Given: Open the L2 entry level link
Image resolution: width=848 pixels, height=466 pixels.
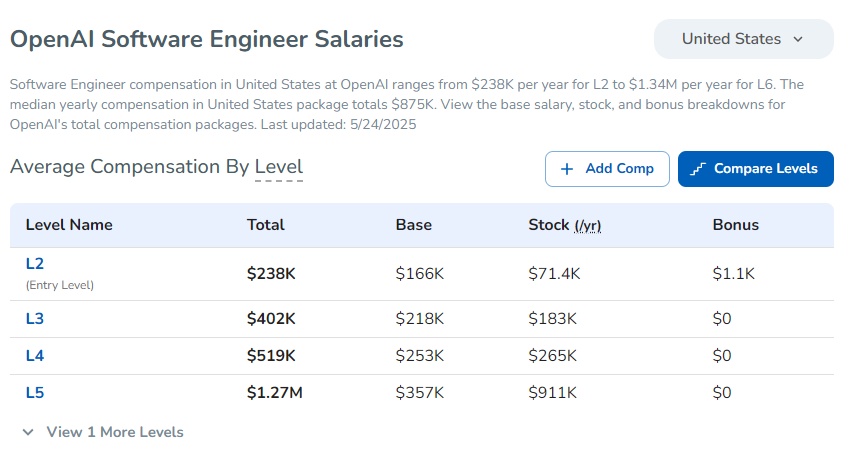Looking at the screenshot, I should pos(35,264).
